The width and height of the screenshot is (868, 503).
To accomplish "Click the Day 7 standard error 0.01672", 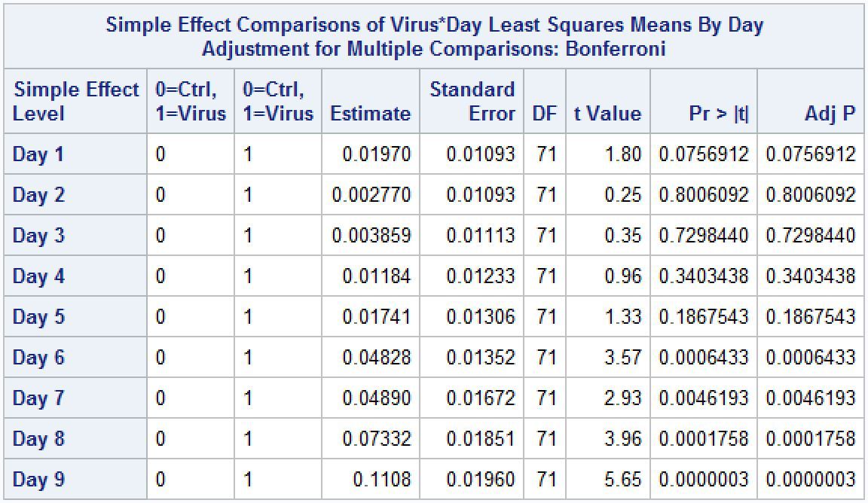I will click(x=481, y=398).
